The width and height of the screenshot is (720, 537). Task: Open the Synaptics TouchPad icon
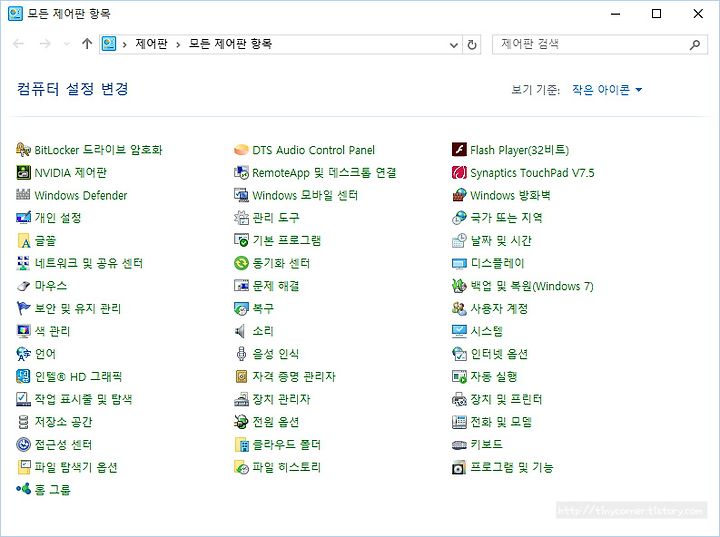click(459, 173)
